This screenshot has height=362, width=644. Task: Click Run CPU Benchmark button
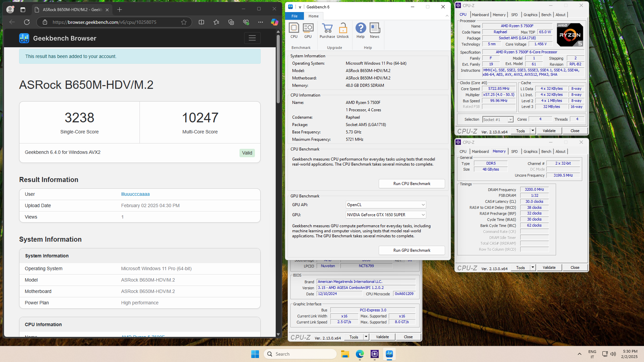tap(412, 184)
